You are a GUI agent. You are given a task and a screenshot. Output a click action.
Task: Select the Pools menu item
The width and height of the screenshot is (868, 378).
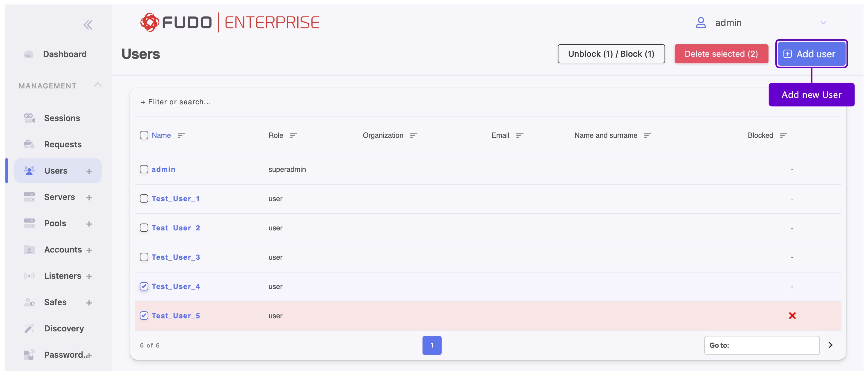click(x=55, y=223)
